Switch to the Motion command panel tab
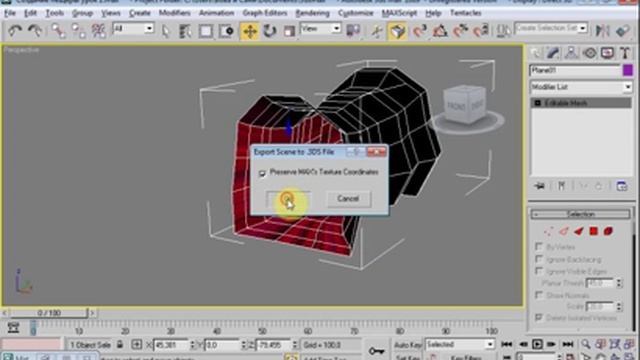Viewport: 640px width, 360px height. point(590,53)
